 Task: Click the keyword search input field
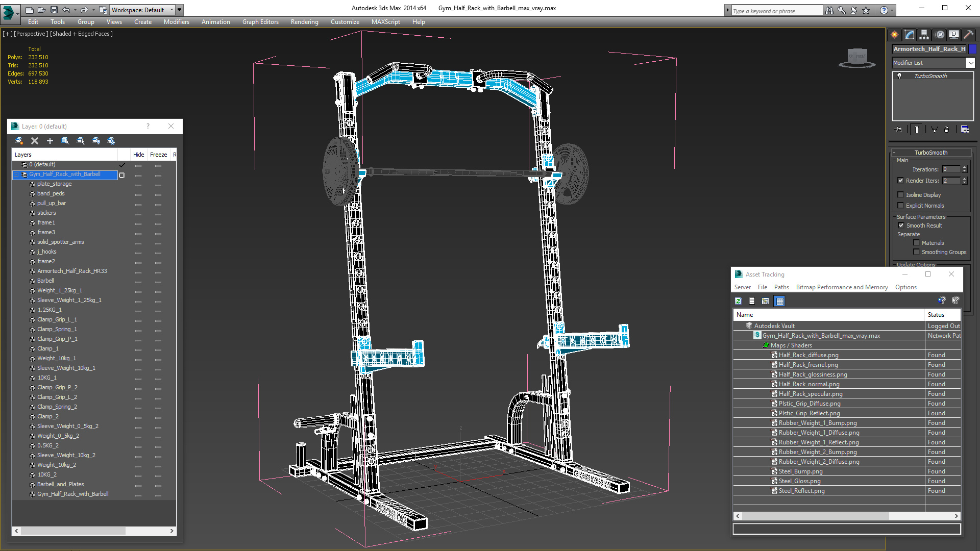776,11
